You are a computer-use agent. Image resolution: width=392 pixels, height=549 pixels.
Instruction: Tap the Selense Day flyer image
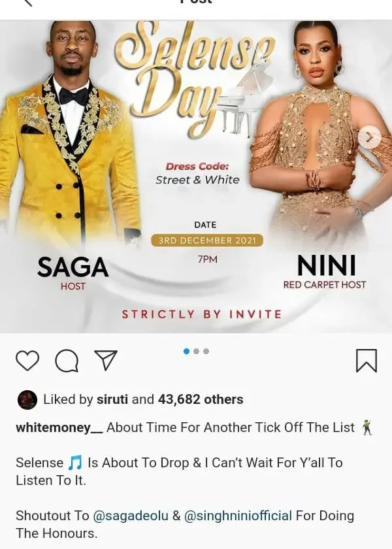(x=196, y=176)
